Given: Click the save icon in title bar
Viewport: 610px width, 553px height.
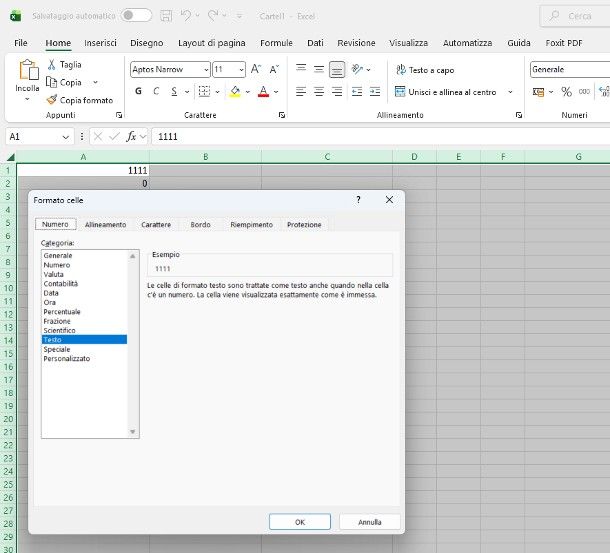Looking at the screenshot, I should [166, 16].
